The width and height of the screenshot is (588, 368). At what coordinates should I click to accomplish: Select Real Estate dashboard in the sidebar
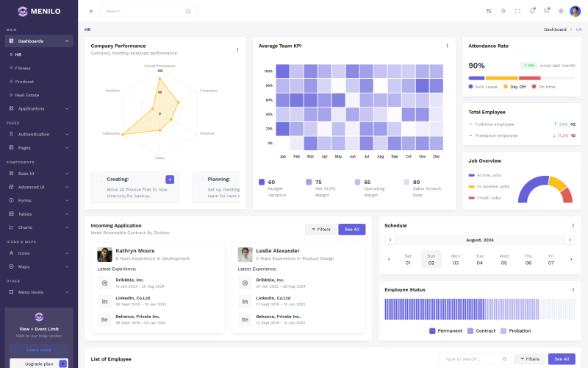(x=27, y=95)
